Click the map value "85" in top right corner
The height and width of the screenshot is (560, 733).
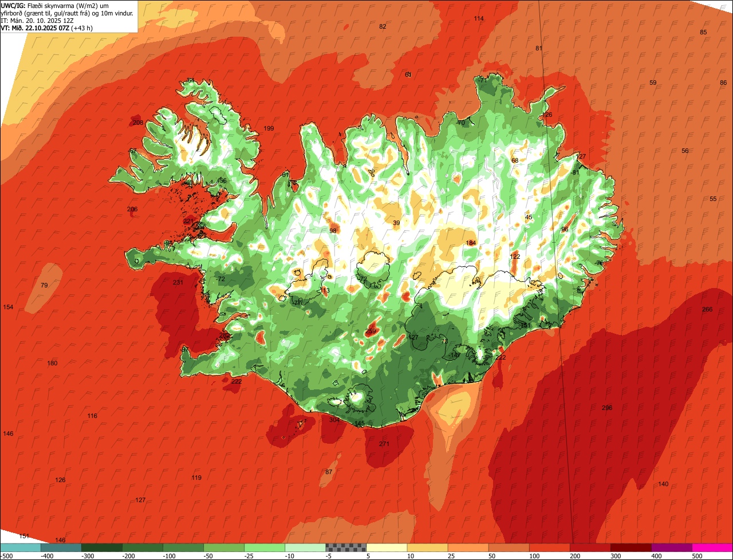pos(703,32)
